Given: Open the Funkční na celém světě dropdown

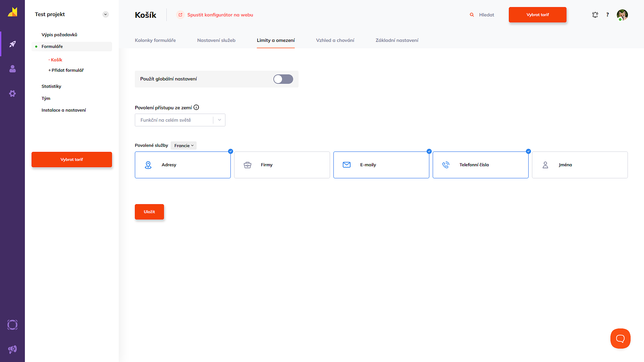Looking at the screenshot, I should [x=180, y=120].
